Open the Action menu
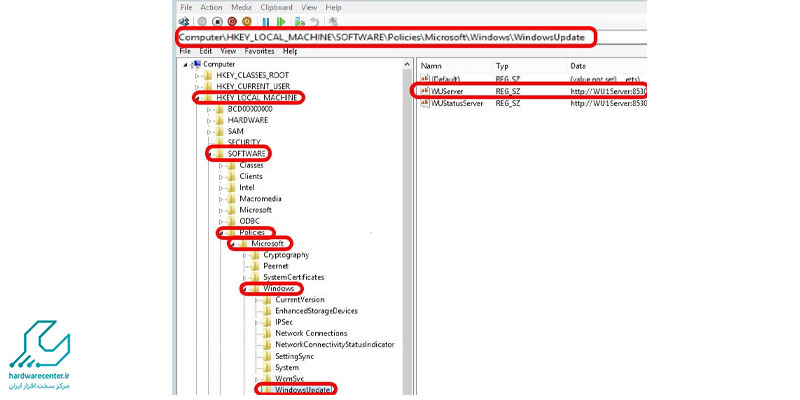The width and height of the screenshot is (800, 400). pyautogui.click(x=211, y=7)
